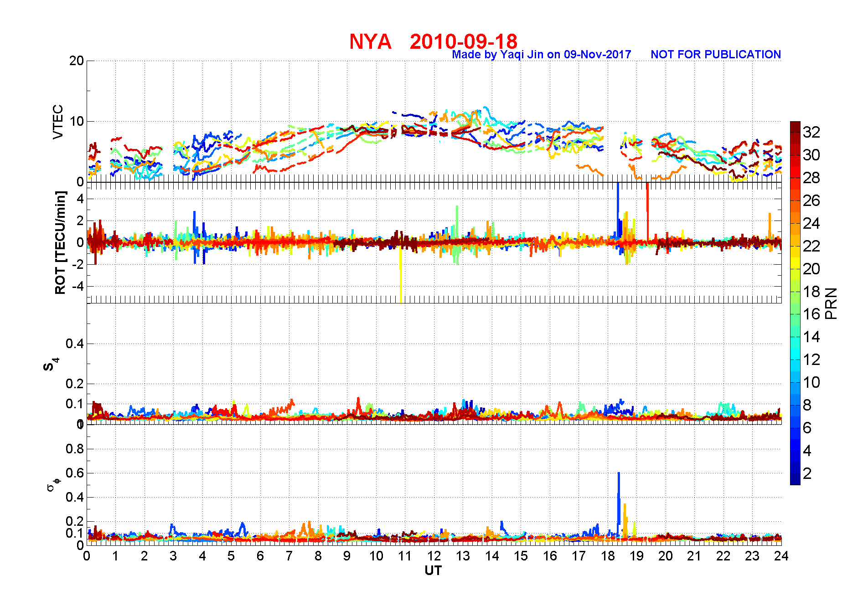Select the UT axis tick label 18
Image resolution: width=868 pixels, height=606 pixels.
pos(608,556)
